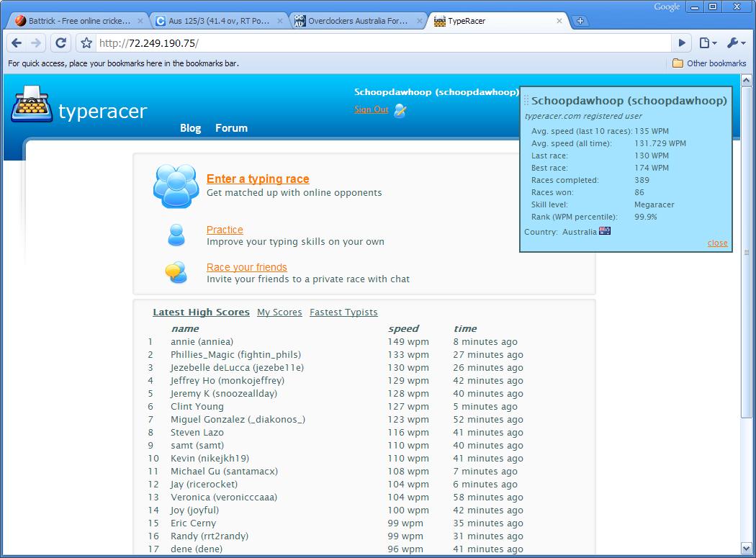Open the Other bookmarks folder
Screen dimensions: 756x558
point(709,63)
